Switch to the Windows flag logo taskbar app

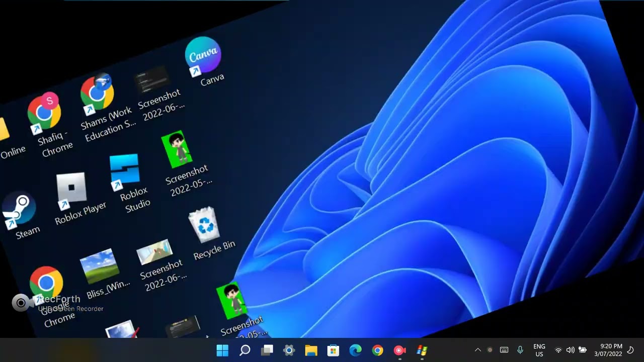click(422, 350)
